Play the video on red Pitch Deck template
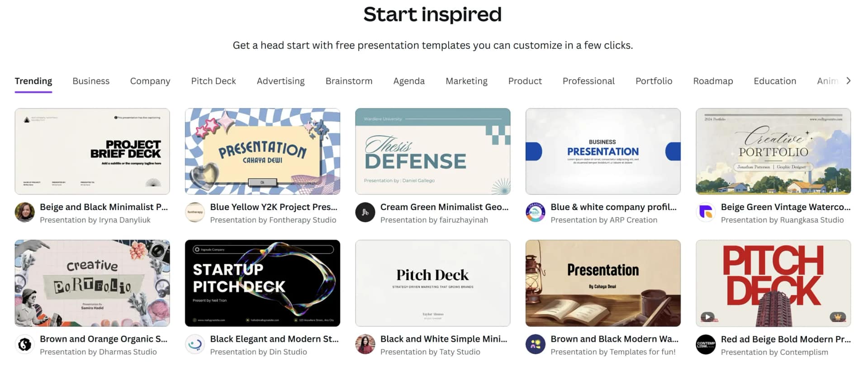This screenshot has width=868, height=367. point(707,317)
